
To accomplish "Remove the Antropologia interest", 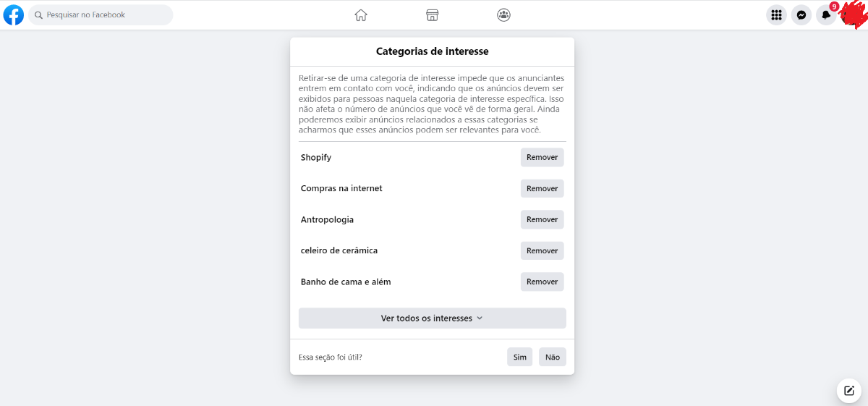I will [x=542, y=219].
